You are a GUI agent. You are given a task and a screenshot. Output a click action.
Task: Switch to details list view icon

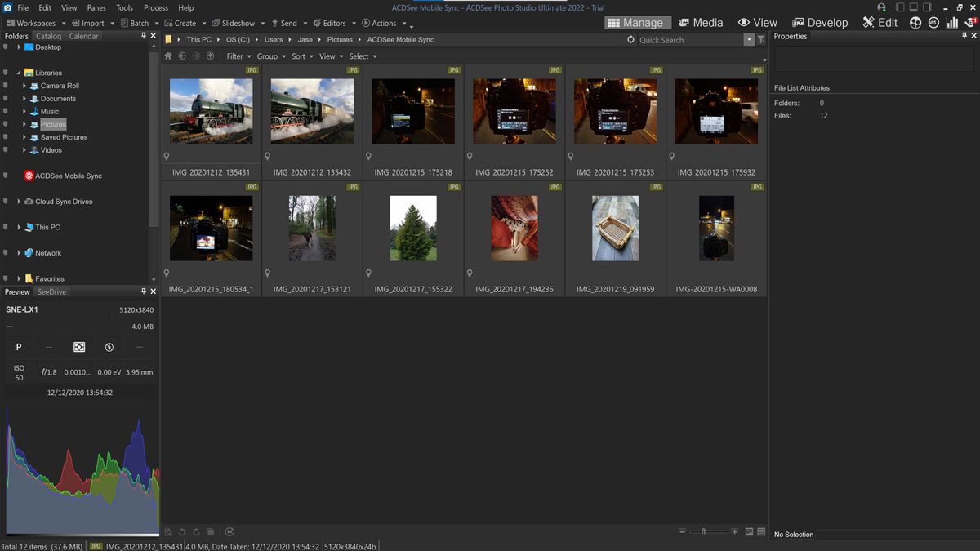[761, 532]
